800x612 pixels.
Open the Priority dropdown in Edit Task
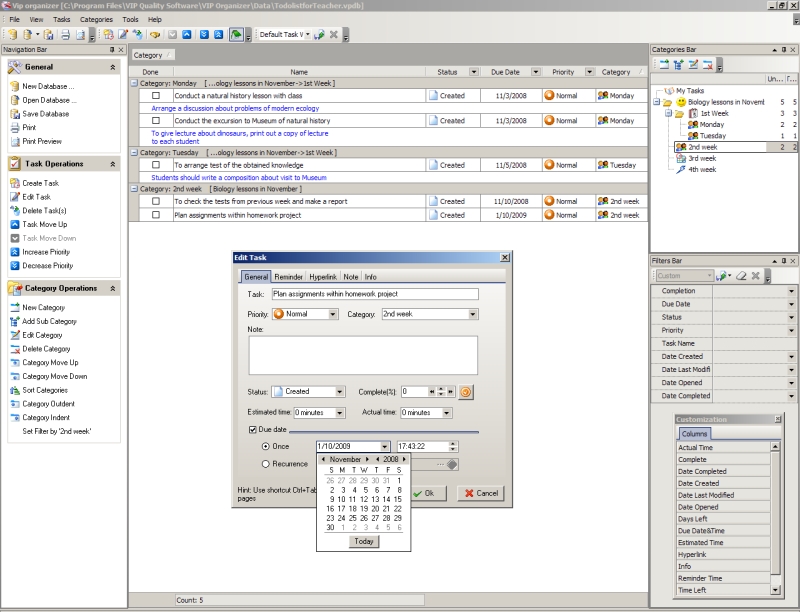(333, 314)
